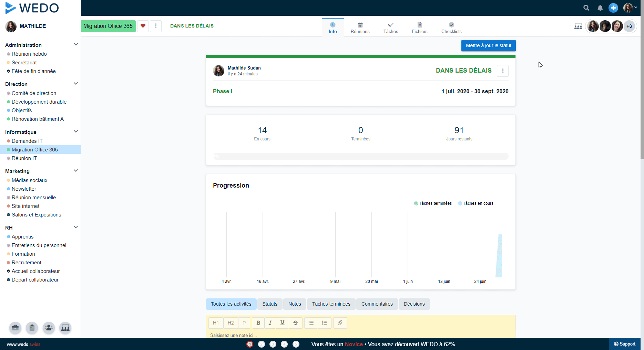This screenshot has height=350, width=644.
Task: Collapse the Informatique section
Action: click(x=76, y=131)
